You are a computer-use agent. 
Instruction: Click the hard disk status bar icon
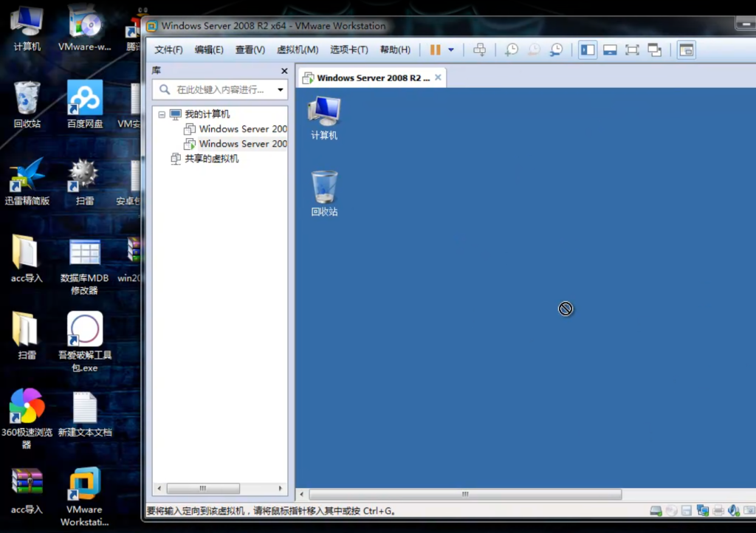(x=656, y=510)
